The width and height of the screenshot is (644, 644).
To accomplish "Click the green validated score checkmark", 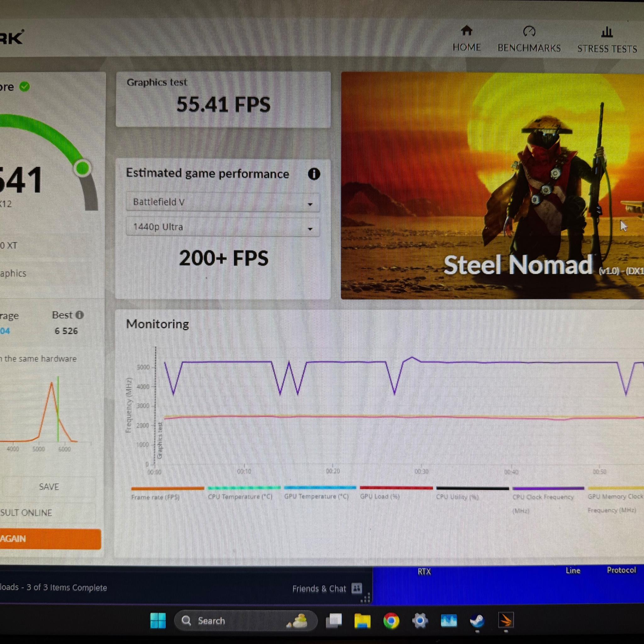I will click(24, 87).
